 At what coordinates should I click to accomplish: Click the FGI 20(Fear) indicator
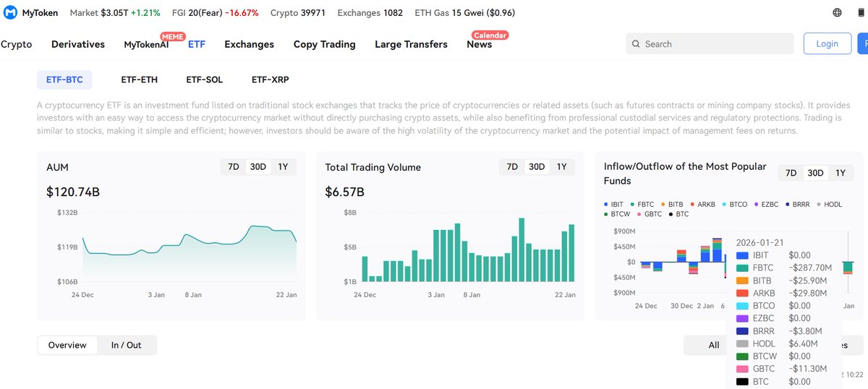coord(216,13)
